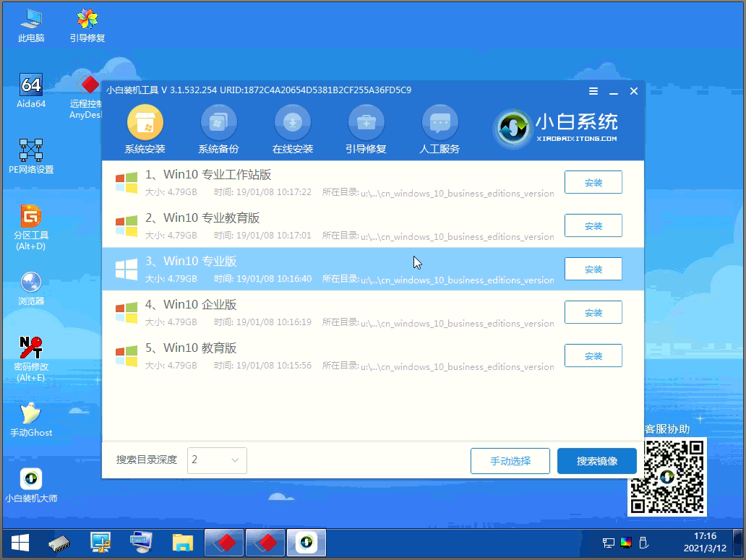Open the 引导修复 toolbox icon in toolbar
The width and height of the screenshot is (746, 560).
(x=366, y=124)
